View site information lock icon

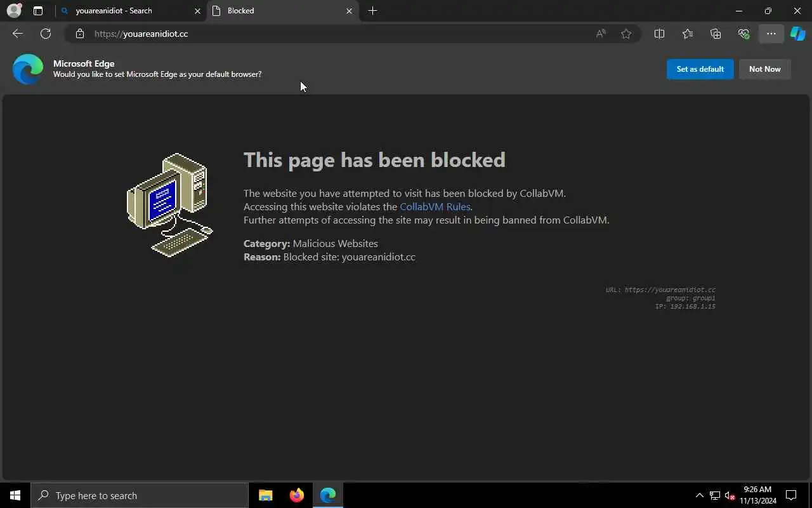[80, 34]
